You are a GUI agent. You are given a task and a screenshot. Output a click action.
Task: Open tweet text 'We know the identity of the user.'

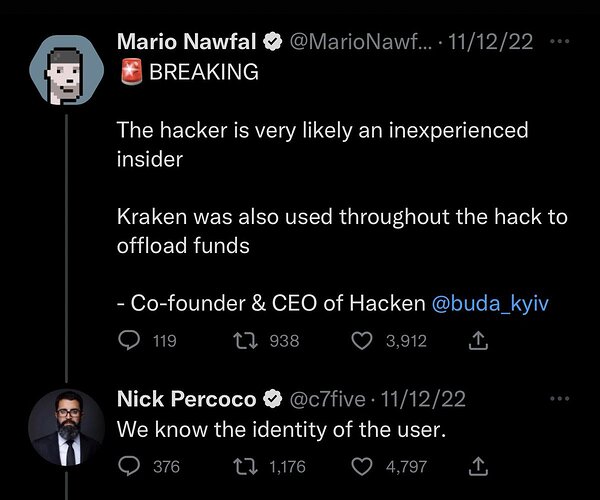coord(282,430)
